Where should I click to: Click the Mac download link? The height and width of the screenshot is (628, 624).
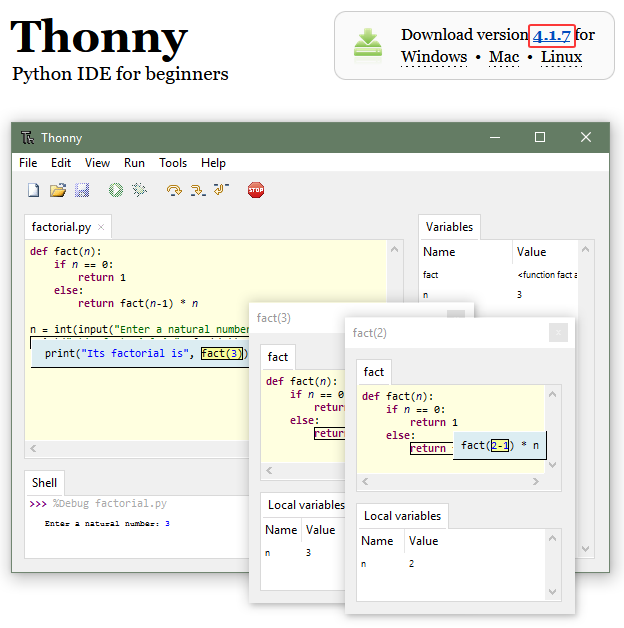504,57
